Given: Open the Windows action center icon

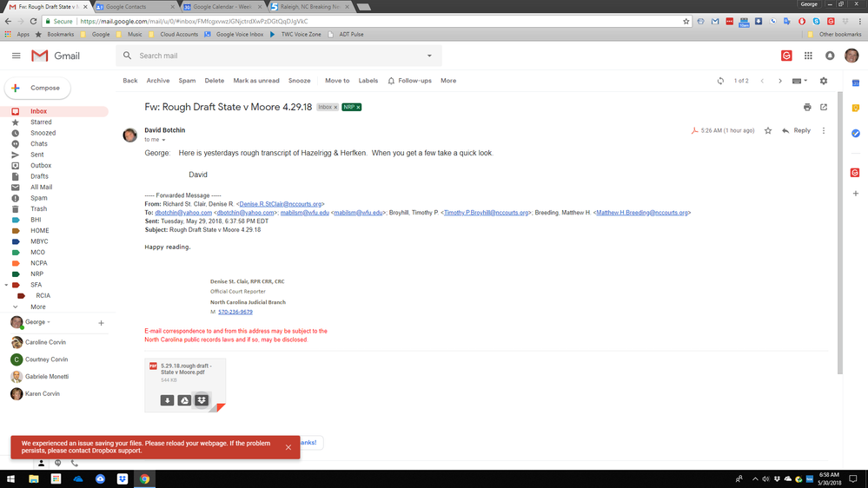Looking at the screenshot, I should (x=853, y=479).
